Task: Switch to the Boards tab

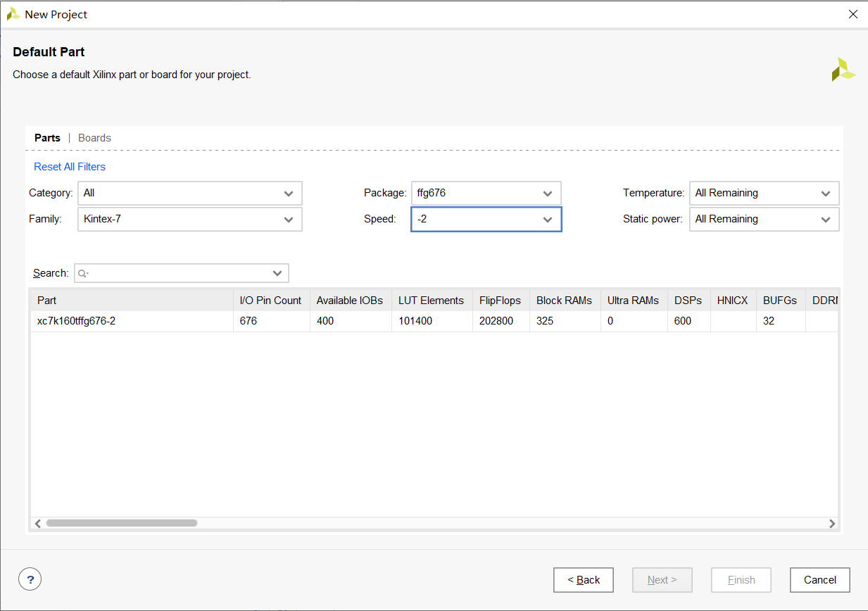Action: (94, 138)
